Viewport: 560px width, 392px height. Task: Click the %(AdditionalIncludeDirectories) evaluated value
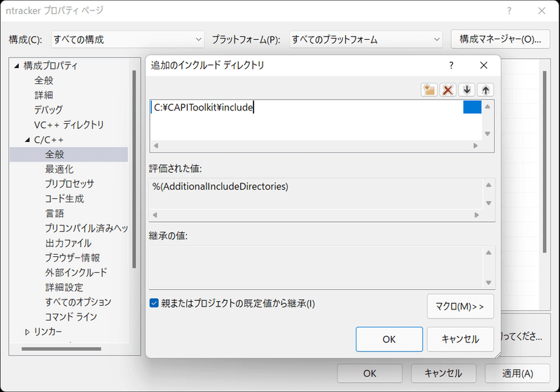(x=220, y=186)
